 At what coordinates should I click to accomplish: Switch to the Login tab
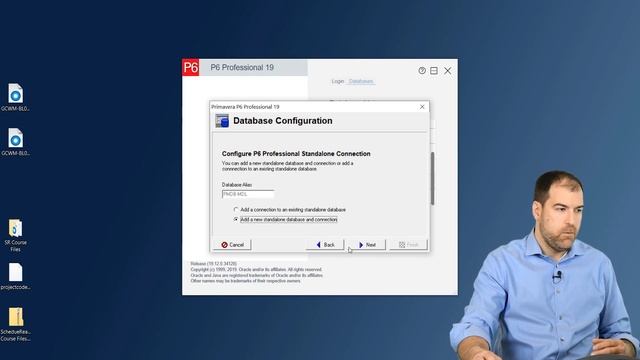pos(338,81)
